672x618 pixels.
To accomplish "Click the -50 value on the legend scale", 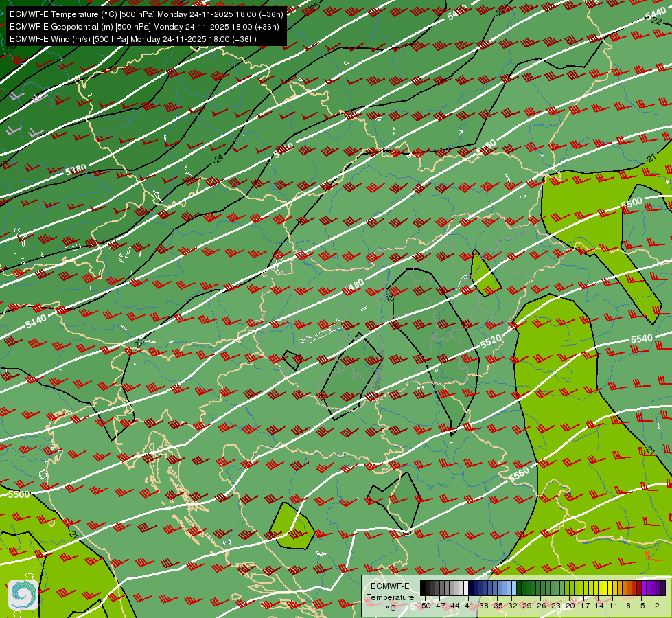I will pyautogui.click(x=425, y=606).
